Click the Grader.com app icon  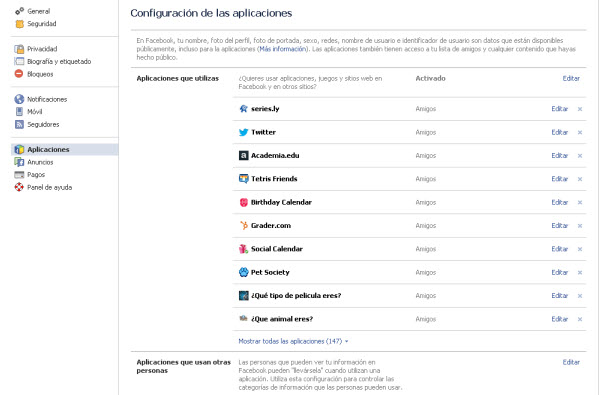(243, 225)
